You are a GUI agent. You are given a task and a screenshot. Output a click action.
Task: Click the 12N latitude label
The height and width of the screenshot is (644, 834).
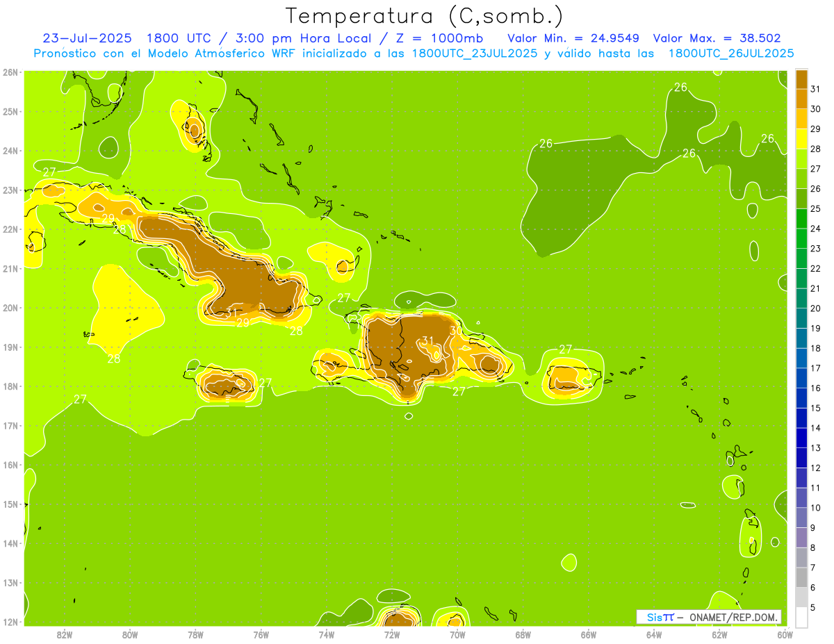(x=10, y=622)
